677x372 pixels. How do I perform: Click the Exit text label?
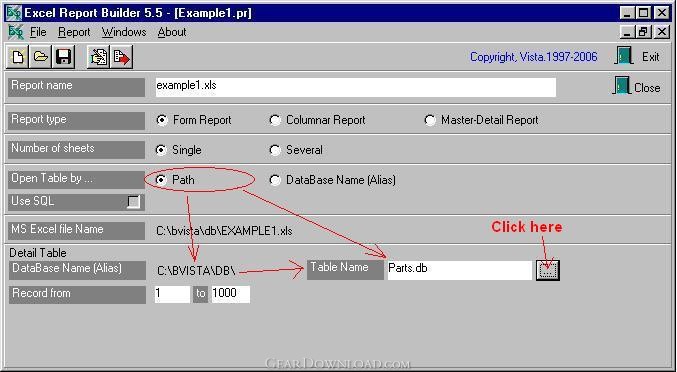tap(651, 57)
